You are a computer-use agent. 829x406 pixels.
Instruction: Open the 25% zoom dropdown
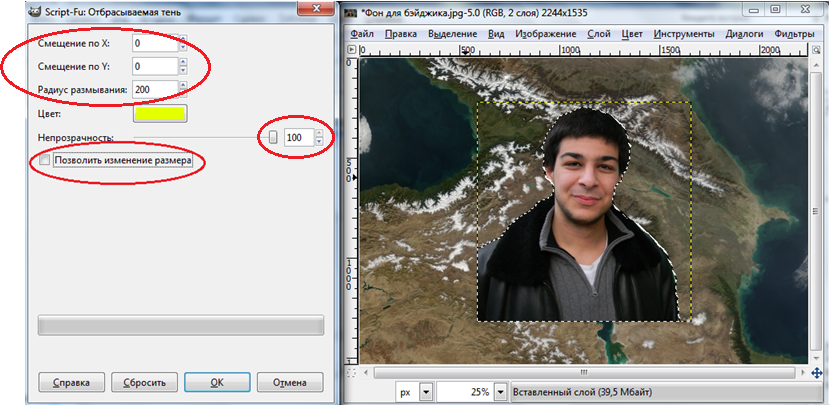(501, 392)
